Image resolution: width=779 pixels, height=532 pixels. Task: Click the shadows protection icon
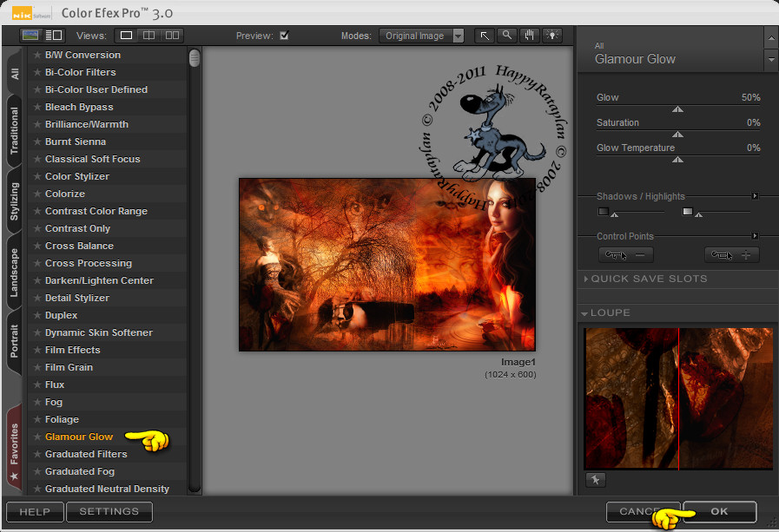[603, 212]
